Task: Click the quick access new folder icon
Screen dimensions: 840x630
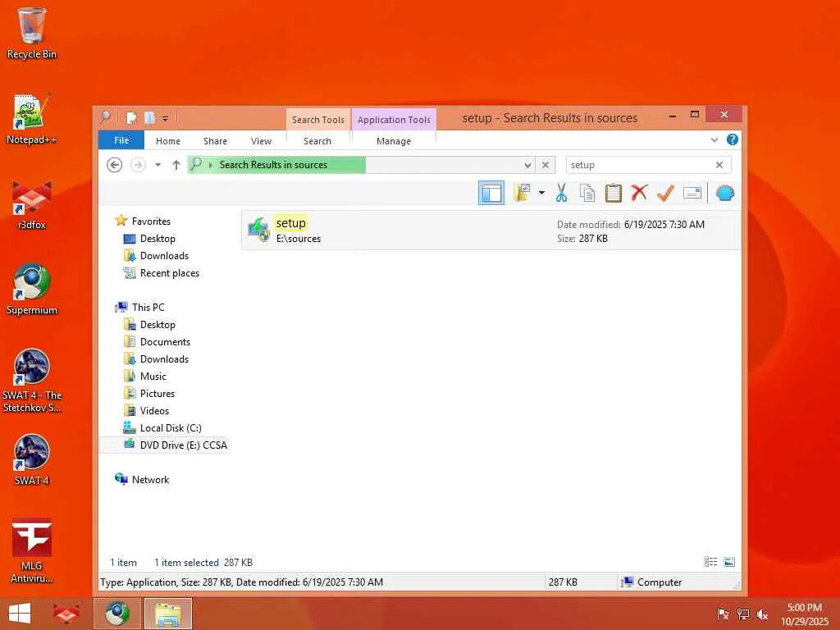Action: coord(149,117)
